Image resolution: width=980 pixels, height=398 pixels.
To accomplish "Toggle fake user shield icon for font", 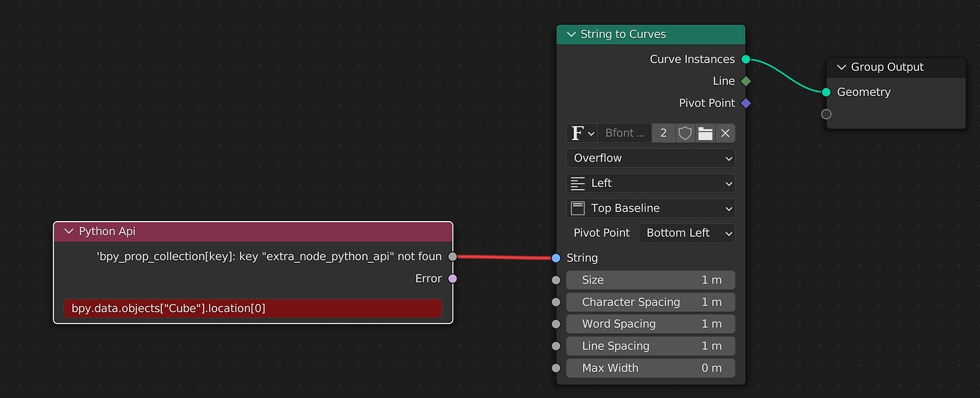I will 685,133.
